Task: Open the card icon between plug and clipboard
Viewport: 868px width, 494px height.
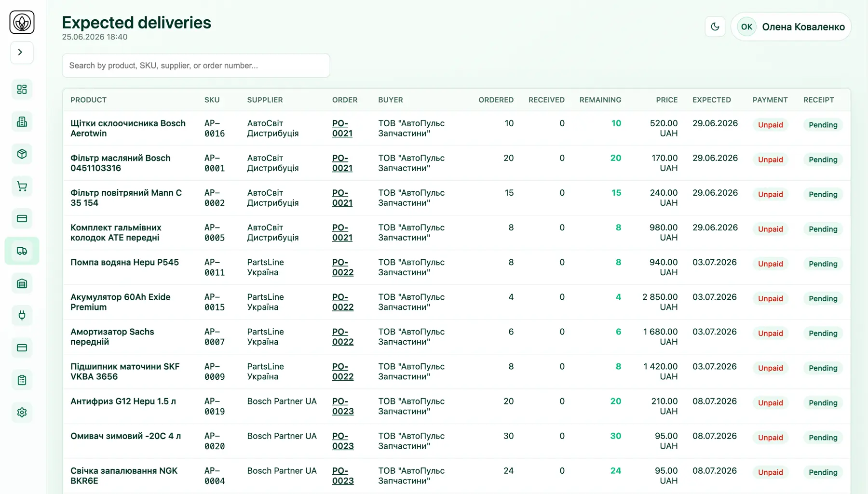Action: click(22, 347)
